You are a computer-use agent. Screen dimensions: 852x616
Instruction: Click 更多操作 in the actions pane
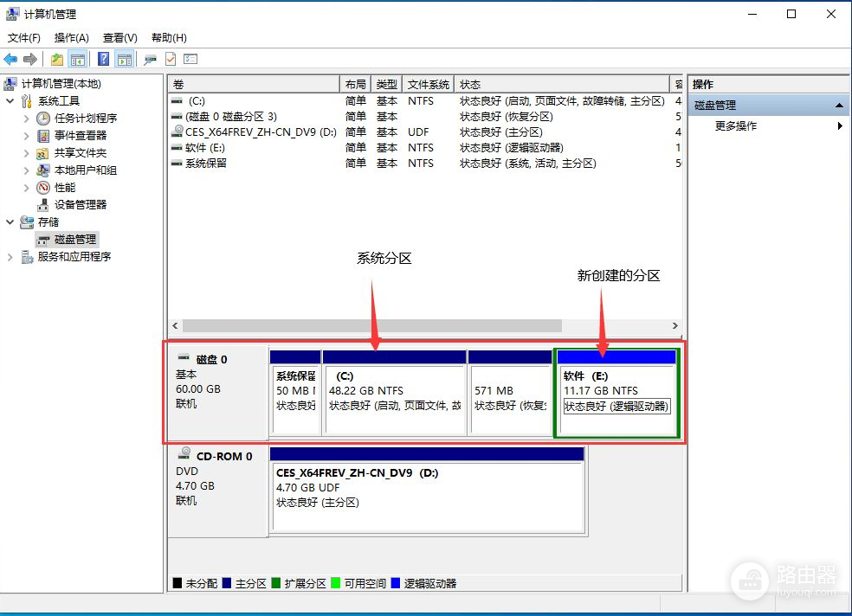(x=735, y=126)
